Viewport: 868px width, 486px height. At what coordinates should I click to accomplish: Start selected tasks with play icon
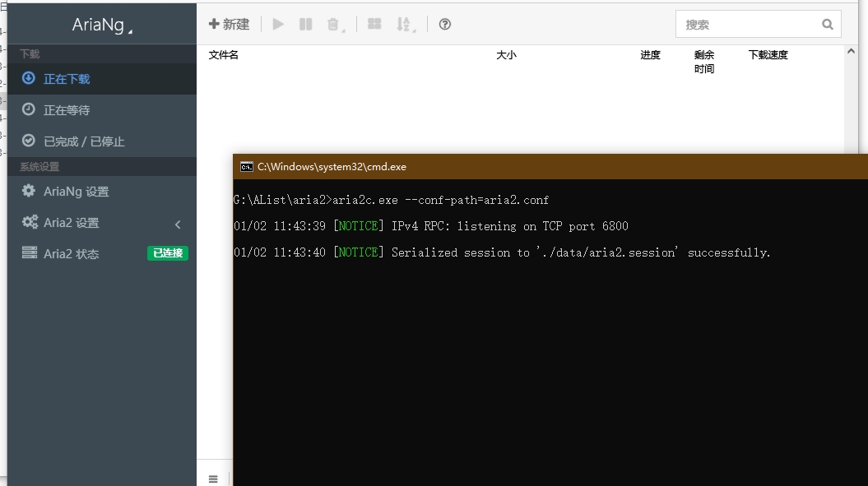[278, 25]
